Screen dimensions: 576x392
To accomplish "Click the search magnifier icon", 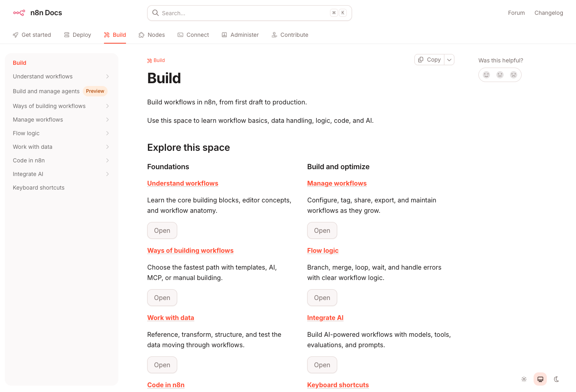I will (156, 13).
